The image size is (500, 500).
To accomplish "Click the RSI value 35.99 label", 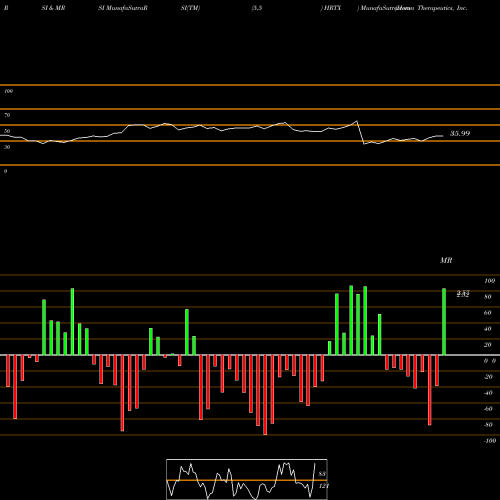I will (460, 134).
